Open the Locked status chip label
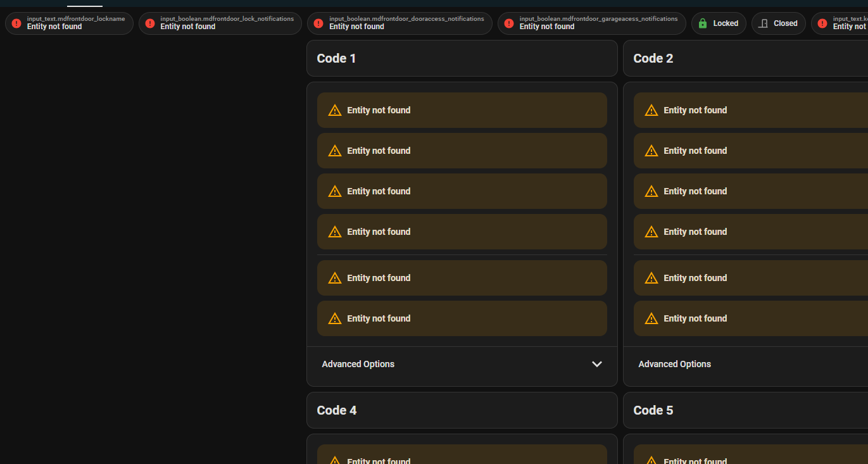Screen dimensions: 868x464 point(726,23)
